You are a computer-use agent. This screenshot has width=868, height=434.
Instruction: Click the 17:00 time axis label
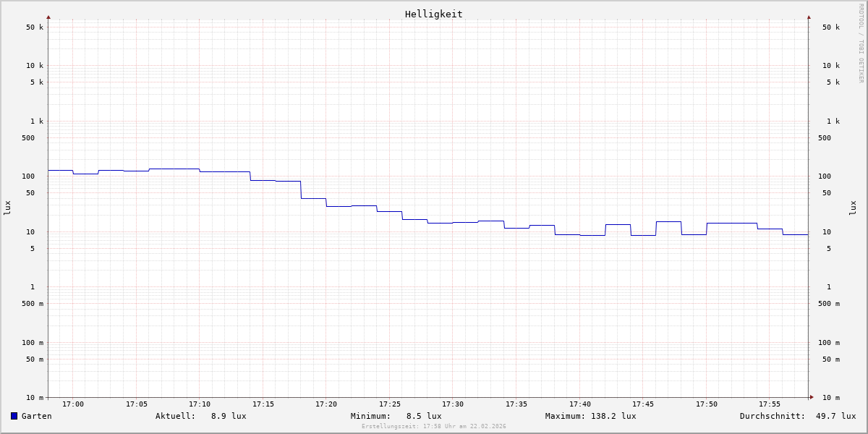(73, 404)
